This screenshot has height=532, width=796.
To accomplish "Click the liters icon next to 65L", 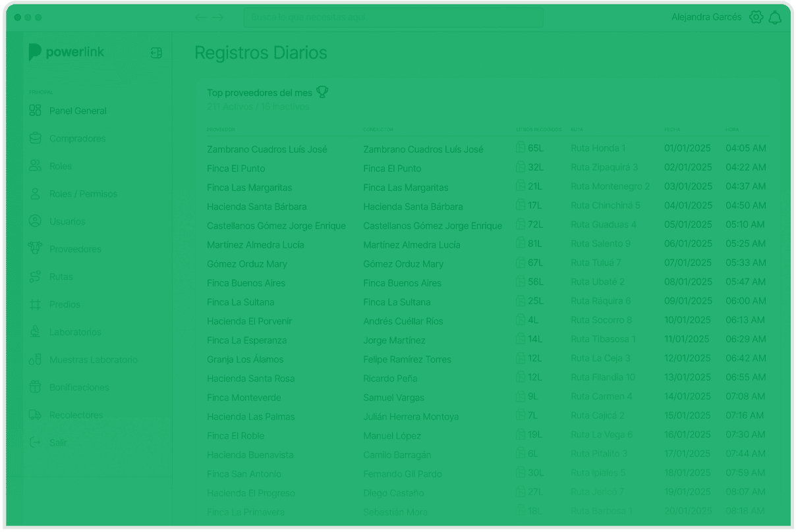I will pyautogui.click(x=520, y=149).
